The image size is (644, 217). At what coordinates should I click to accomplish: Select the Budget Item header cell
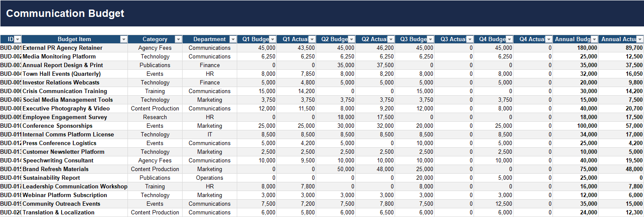point(75,39)
